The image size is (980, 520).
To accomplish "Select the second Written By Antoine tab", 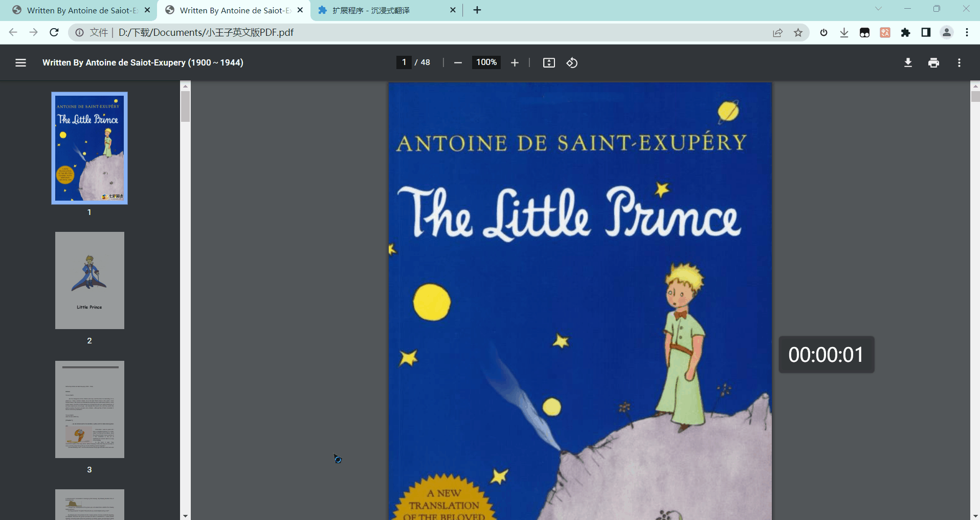I will (233, 10).
